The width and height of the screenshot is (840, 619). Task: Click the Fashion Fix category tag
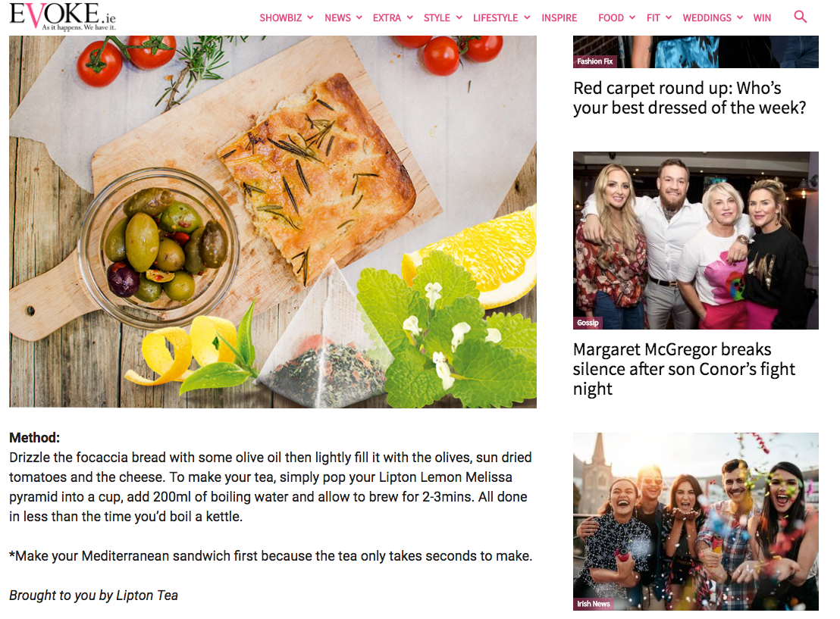tap(594, 61)
